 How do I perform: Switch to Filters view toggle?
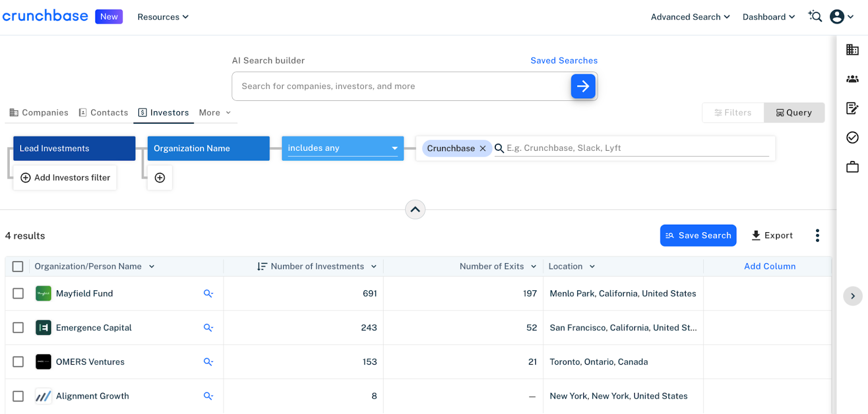733,113
